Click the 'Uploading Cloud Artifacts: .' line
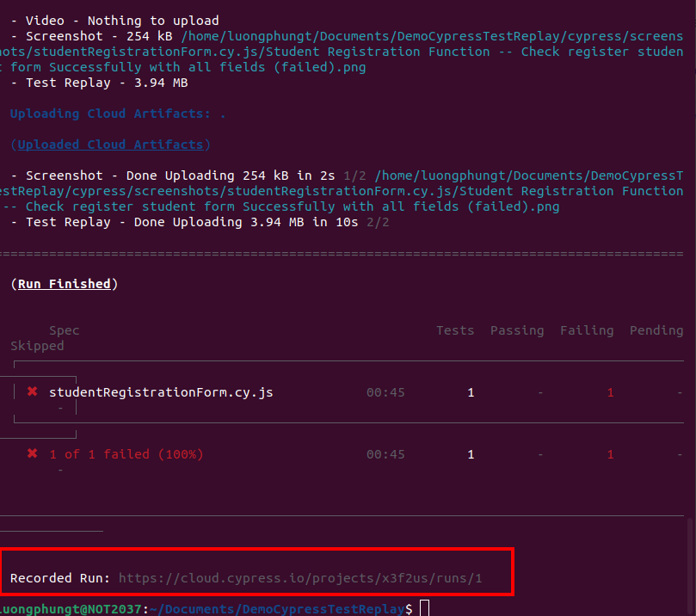This screenshot has height=616, width=696. [118, 114]
